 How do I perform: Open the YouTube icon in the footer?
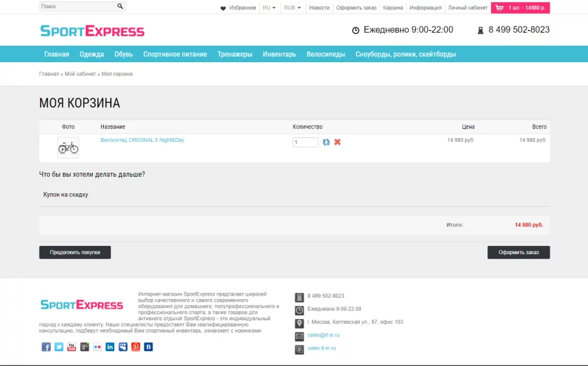click(x=72, y=347)
